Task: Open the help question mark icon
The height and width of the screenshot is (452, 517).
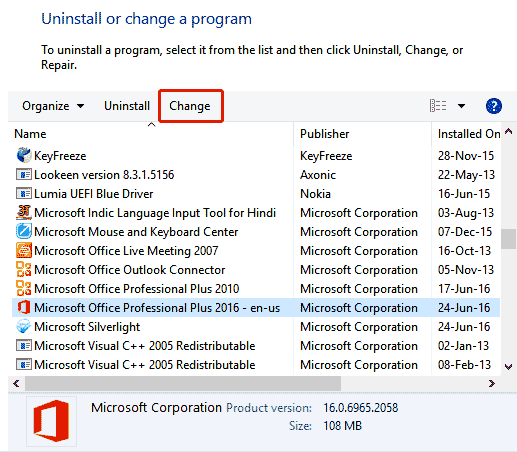Action: (x=493, y=106)
